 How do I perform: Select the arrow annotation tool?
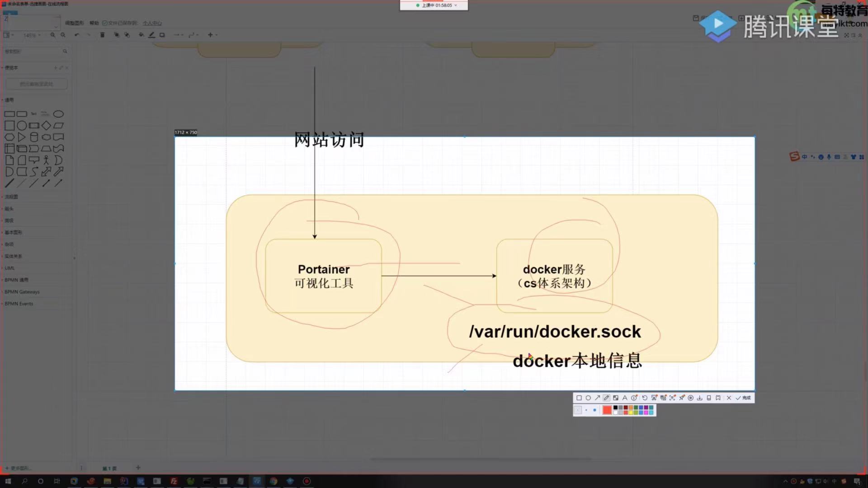coord(597,398)
